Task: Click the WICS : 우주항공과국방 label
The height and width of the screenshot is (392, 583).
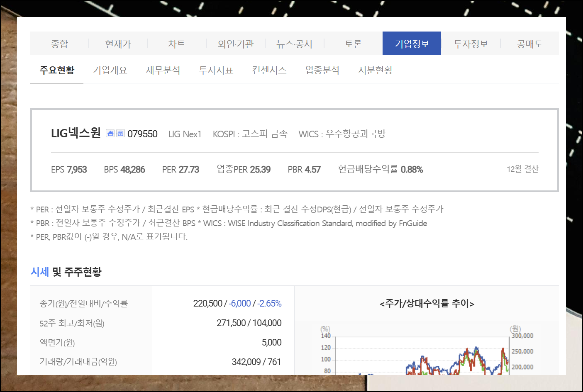Action: coord(342,134)
